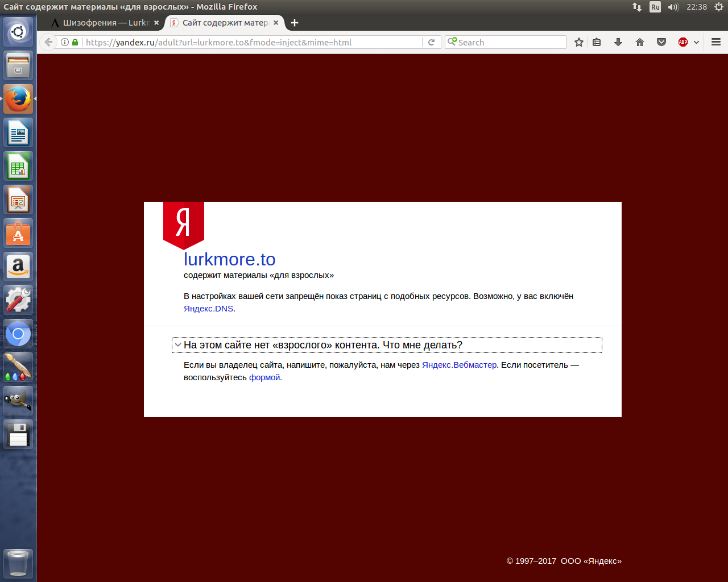Close the "Сайт содержит матер" tab
Viewport: 728px width, 582px height.
[x=276, y=23]
